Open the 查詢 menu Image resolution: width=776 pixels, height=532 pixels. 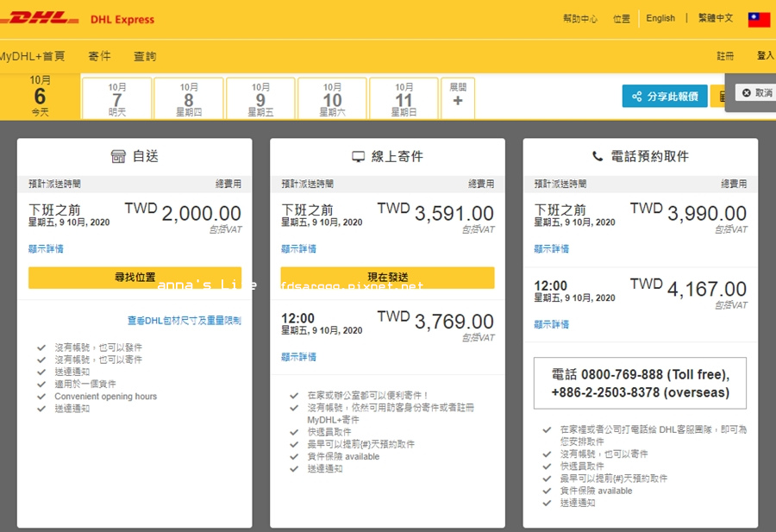[x=145, y=56]
